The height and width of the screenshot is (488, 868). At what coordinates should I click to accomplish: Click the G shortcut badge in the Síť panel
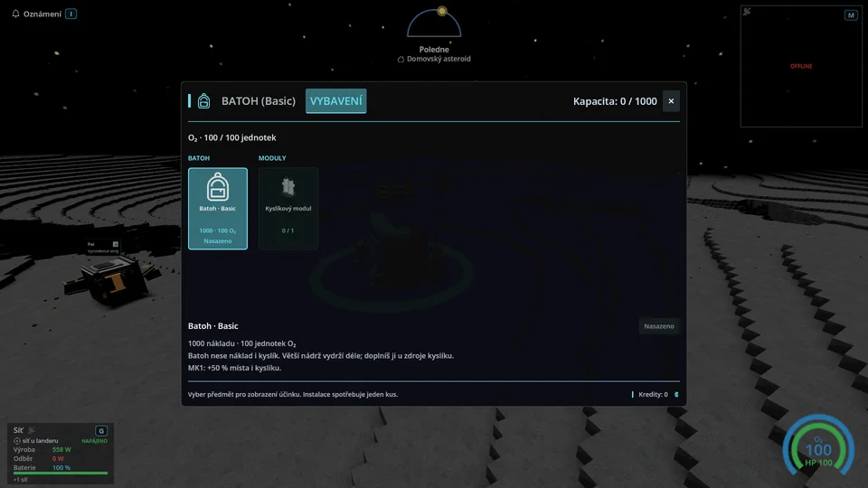100,430
